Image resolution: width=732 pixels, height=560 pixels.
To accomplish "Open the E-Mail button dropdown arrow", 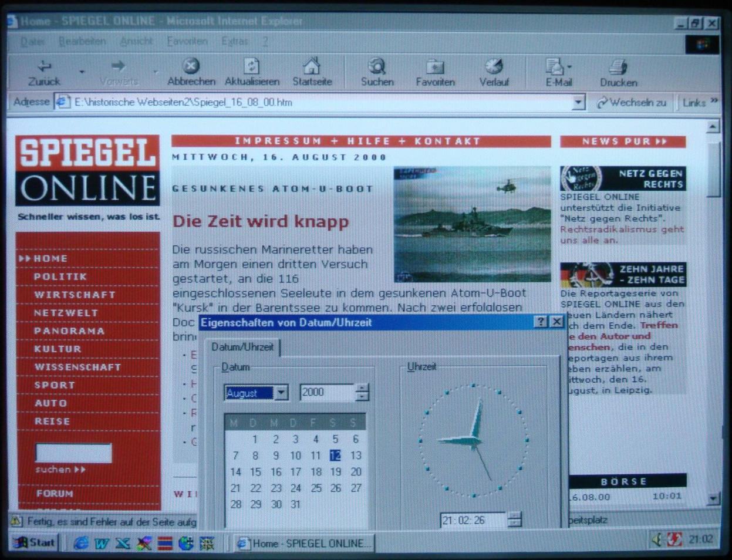I will click(569, 68).
